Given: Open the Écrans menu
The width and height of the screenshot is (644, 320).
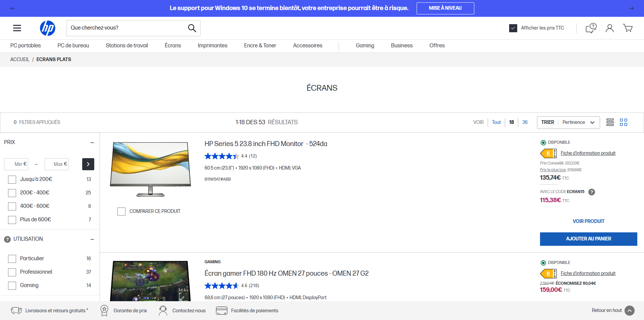Looking at the screenshot, I should point(173,46).
